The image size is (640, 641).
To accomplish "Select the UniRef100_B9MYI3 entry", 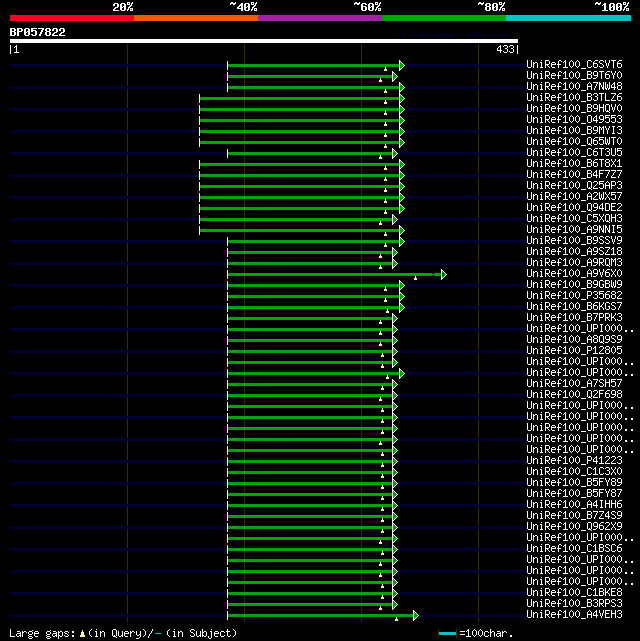I will 574,131.
